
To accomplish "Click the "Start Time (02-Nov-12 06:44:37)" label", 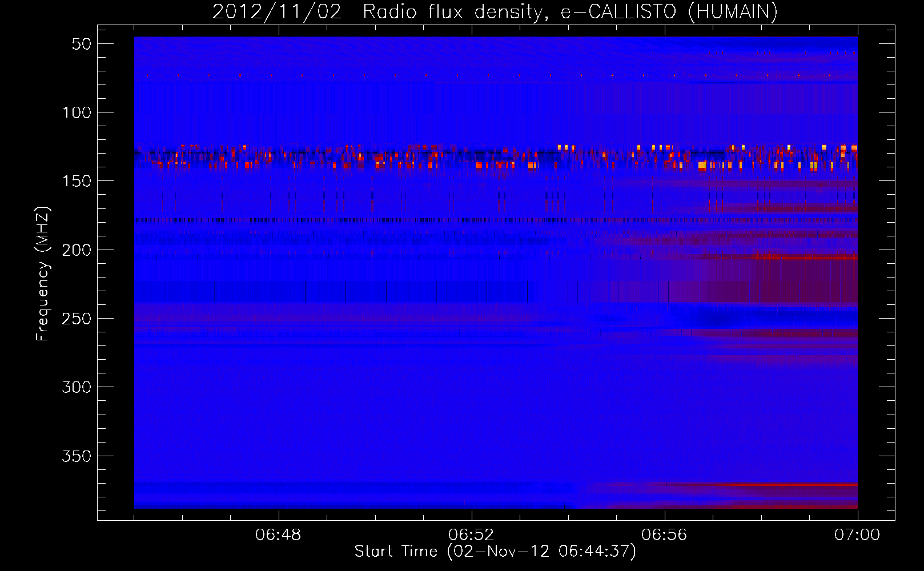I will pos(495,552).
